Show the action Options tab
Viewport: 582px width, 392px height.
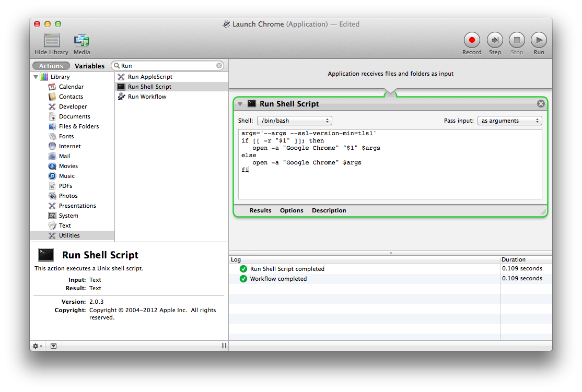[292, 211]
